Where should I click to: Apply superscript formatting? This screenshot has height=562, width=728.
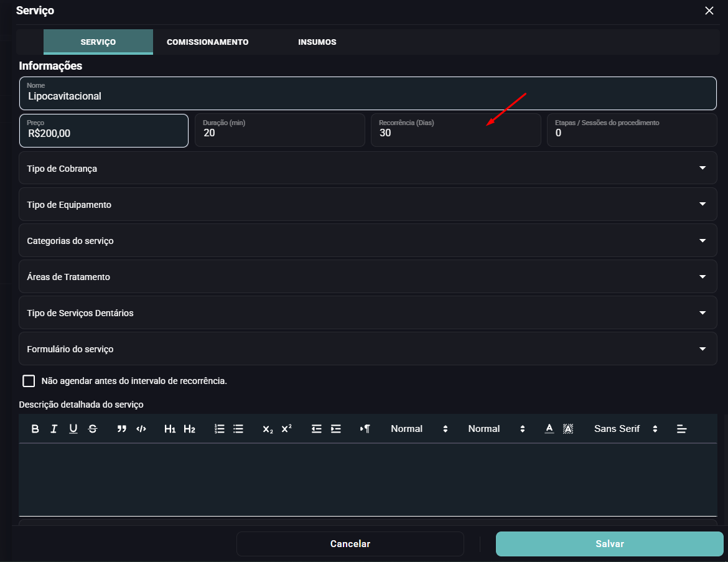tap(287, 429)
